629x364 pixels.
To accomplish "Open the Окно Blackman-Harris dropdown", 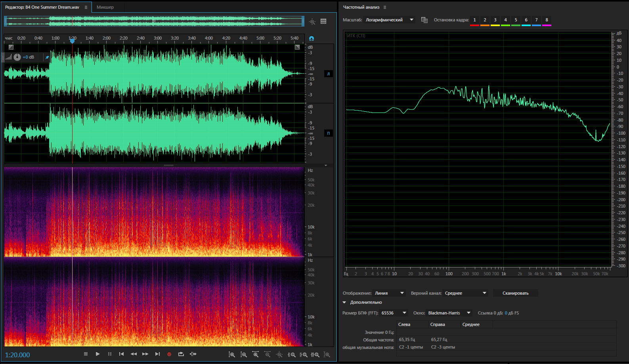I will [449, 313].
